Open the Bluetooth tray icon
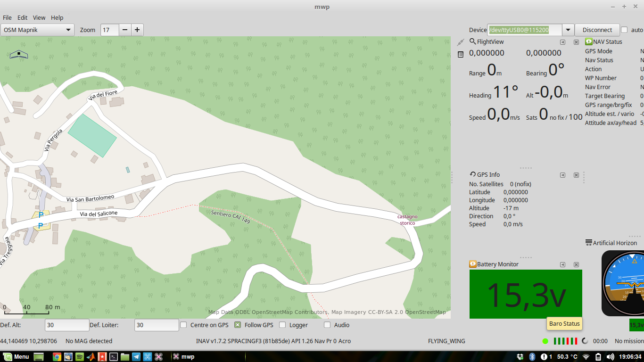644x362 pixels. (x=532, y=357)
